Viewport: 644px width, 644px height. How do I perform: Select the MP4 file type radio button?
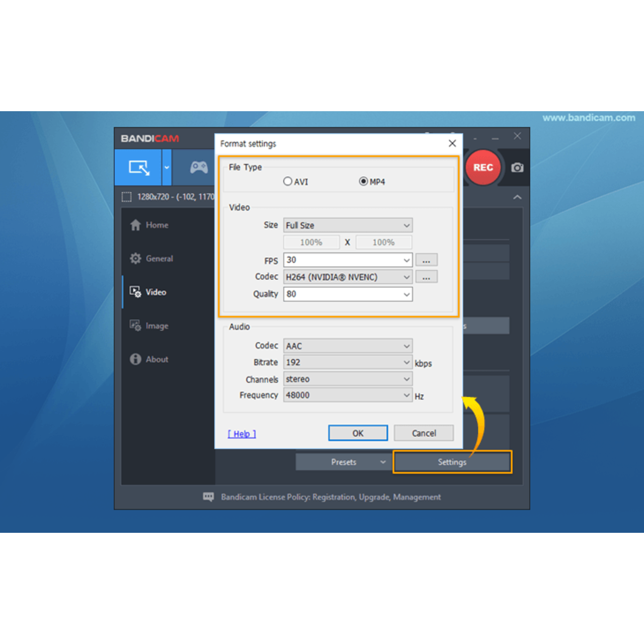coord(363,181)
